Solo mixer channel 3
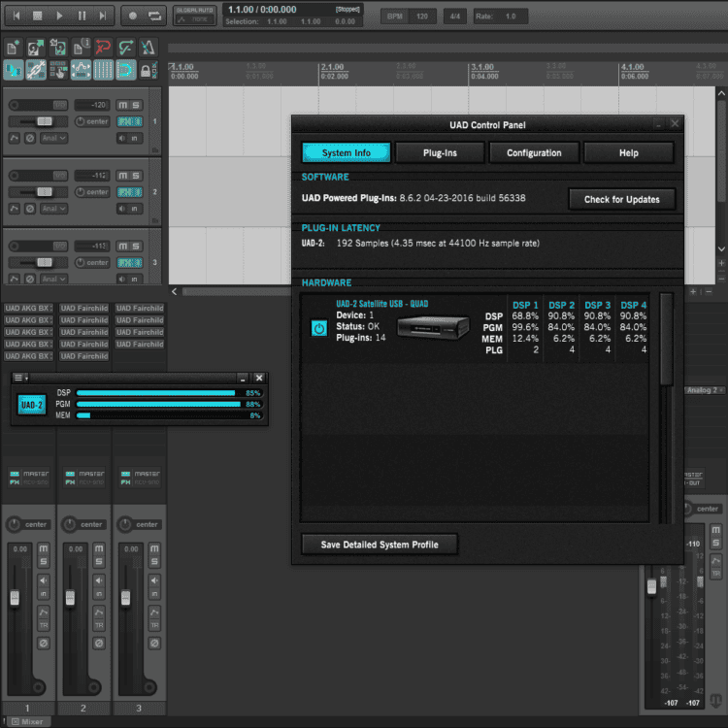The image size is (728, 728). [154, 562]
